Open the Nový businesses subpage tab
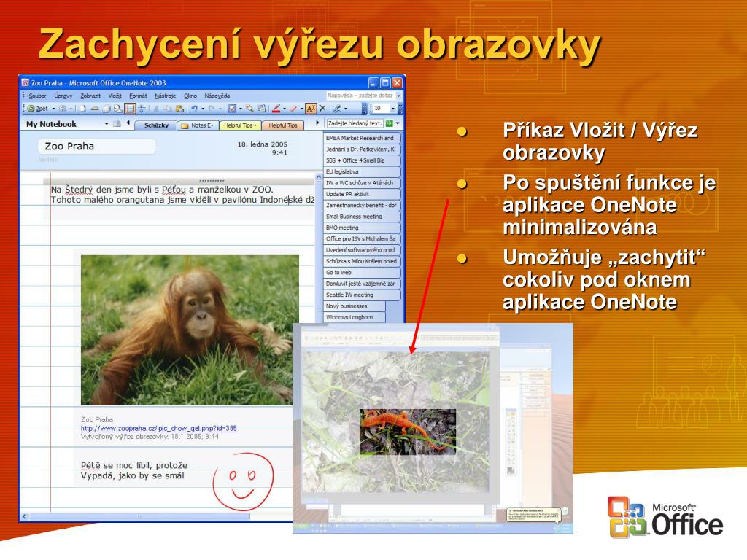The image size is (747, 560). [354, 306]
